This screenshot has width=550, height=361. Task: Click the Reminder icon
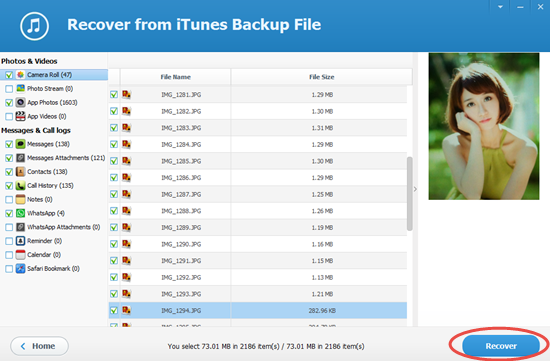(21, 241)
